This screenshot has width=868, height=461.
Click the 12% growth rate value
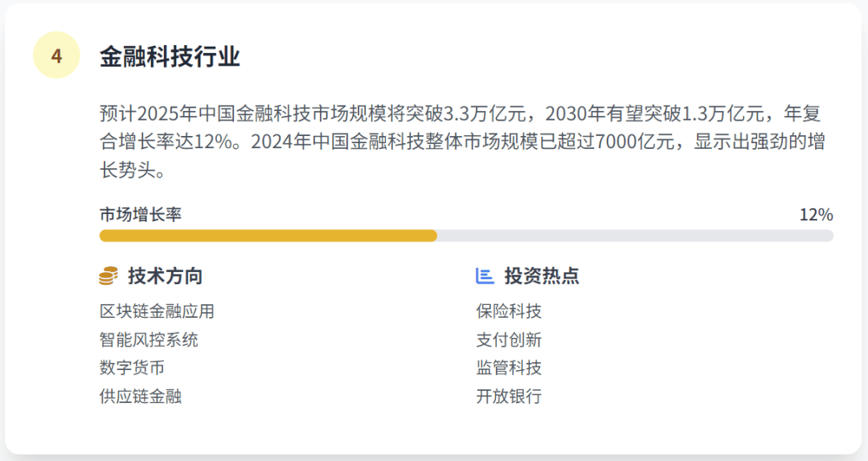(x=816, y=215)
